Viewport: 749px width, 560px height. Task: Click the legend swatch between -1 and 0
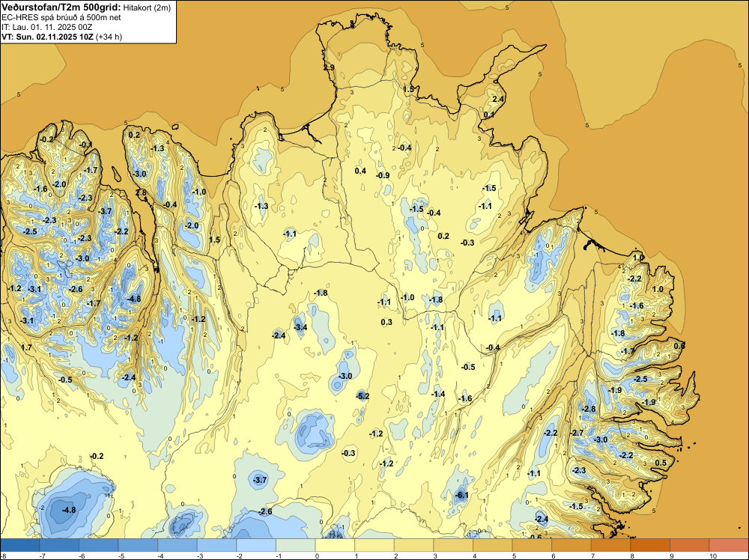pyautogui.click(x=296, y=545)
